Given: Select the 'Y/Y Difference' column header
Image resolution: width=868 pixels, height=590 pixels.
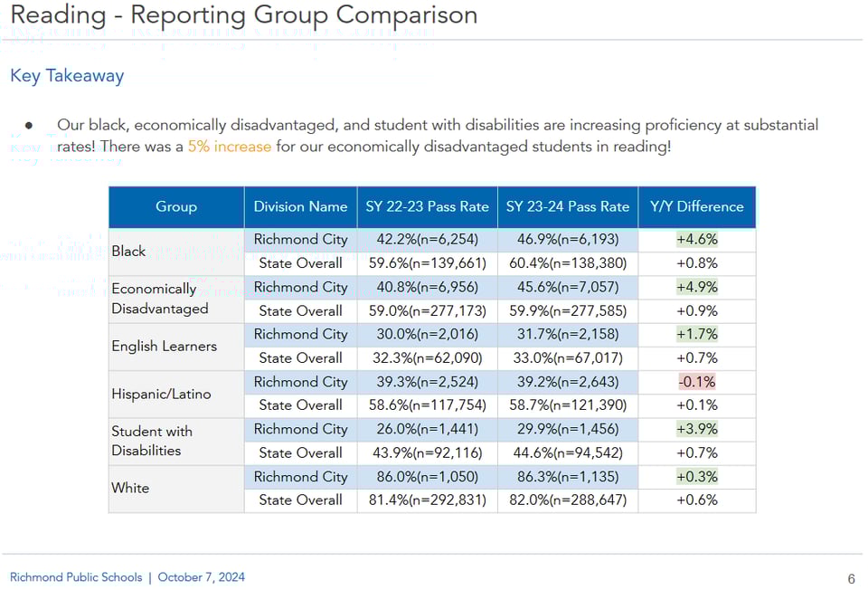Looking at the screenshot, I should pyautogui.click(x=696, y=207).
